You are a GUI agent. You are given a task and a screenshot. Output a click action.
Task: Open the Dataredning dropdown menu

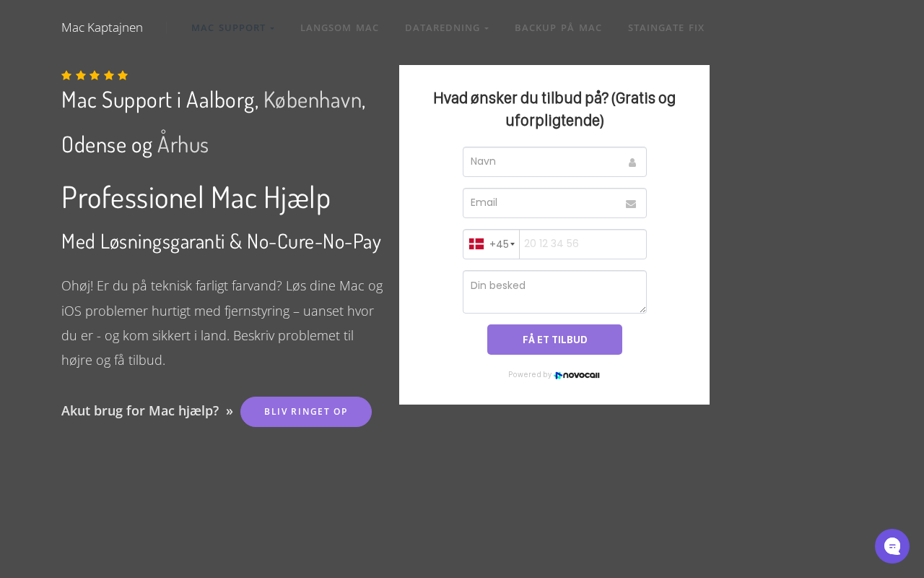point(446,28)
